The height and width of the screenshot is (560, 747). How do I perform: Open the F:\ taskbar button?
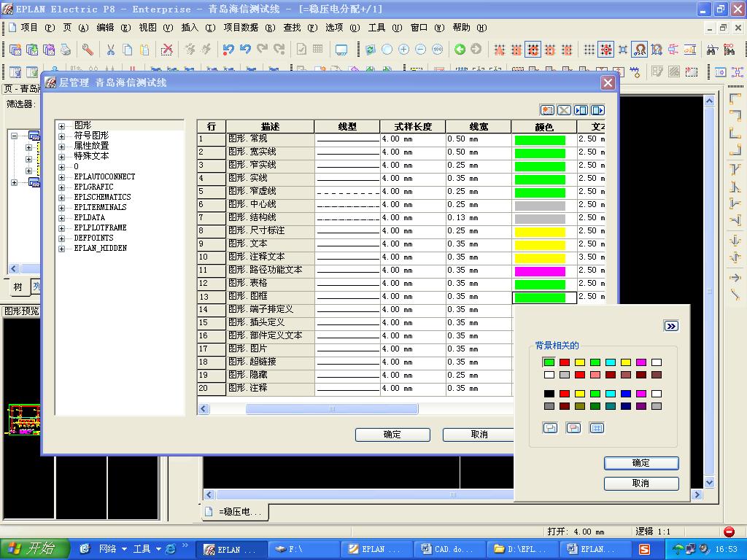pyautogui.click(x=304, y=549)
